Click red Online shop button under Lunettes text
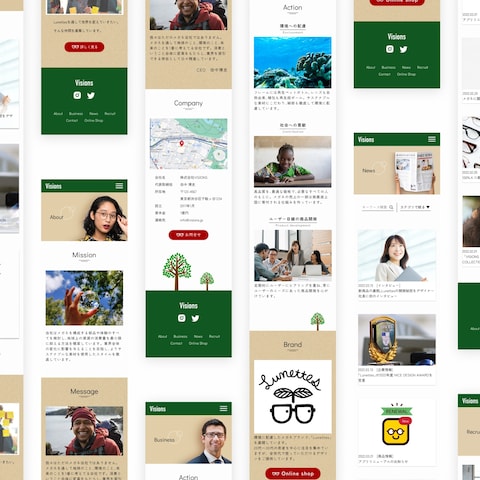This screenshot has height=480, width=480. click(293, 473)
